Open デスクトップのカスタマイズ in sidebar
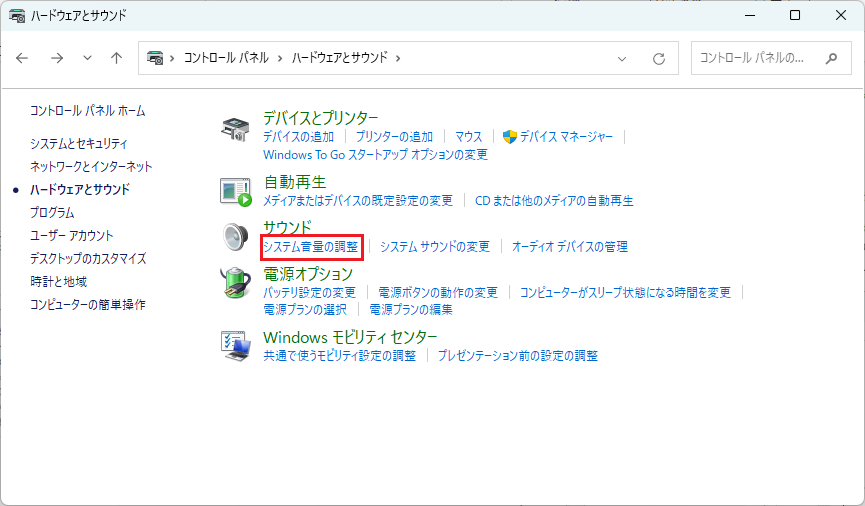Viewport: 865px width, 506px height. click(88, 258)
